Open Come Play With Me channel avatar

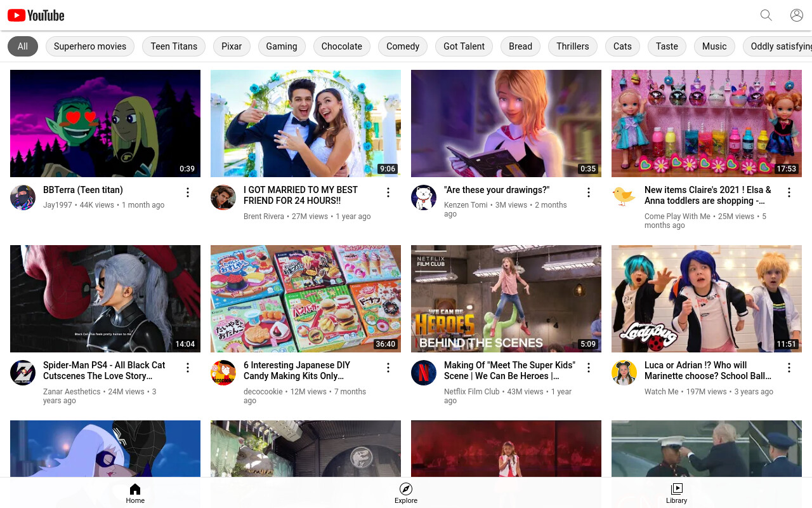pyautogui.click(x=624, y=197)
